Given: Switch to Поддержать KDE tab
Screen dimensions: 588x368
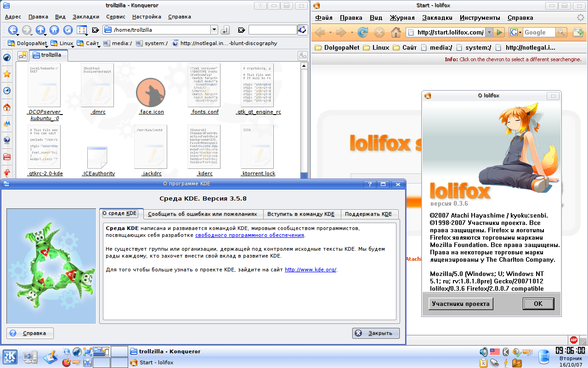Looking at the screenshot, I should coord(368,214).
